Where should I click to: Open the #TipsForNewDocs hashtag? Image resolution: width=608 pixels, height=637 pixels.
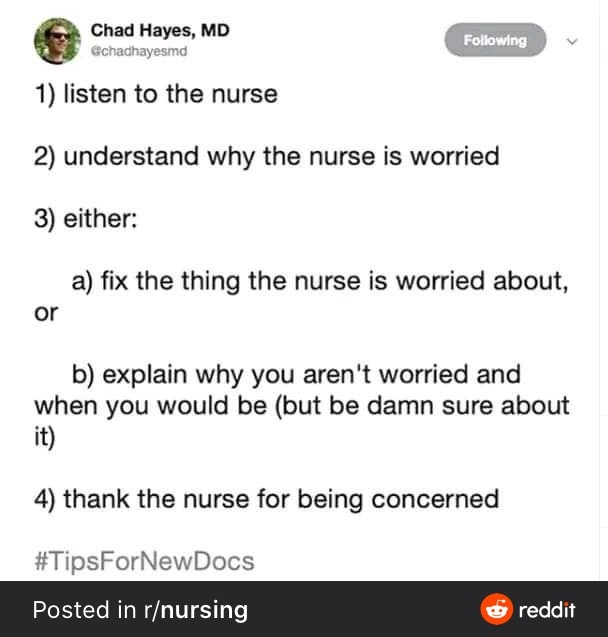[144, 561]
